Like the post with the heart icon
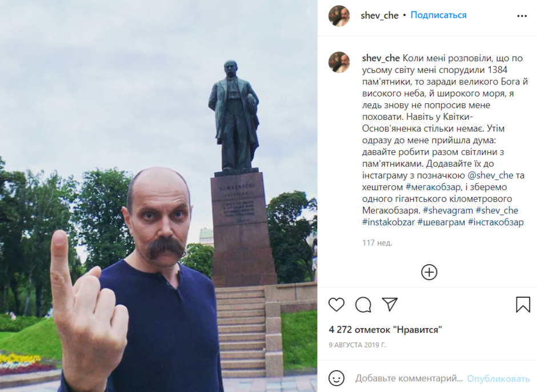This screenshot has height=392, width=537. [x=336, y=305]
